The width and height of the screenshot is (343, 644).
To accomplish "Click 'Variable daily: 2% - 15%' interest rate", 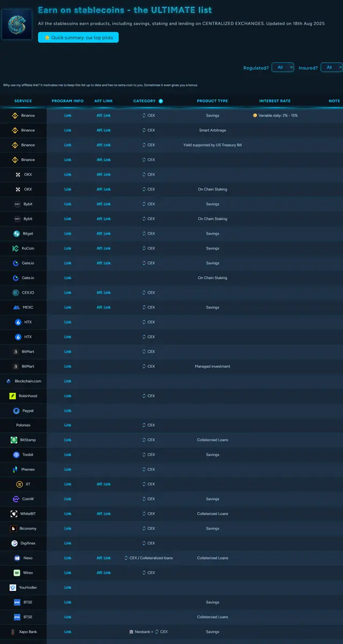I will pos(278,115).
